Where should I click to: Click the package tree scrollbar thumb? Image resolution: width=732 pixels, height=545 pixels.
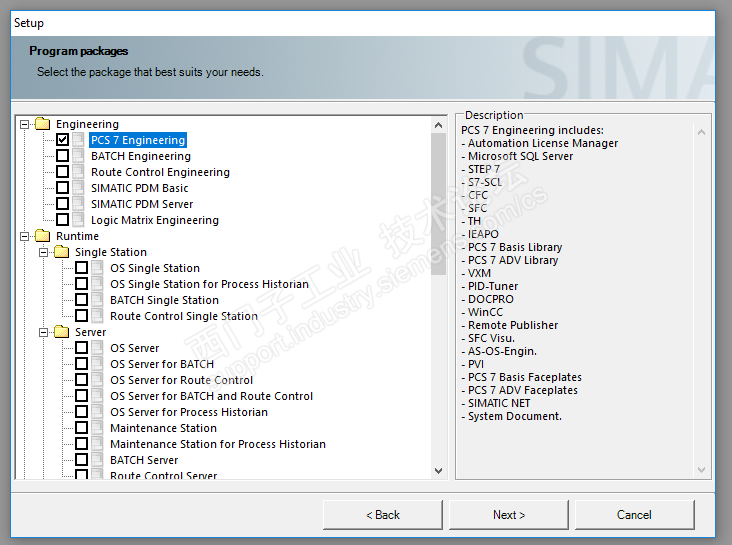[438, 204]
